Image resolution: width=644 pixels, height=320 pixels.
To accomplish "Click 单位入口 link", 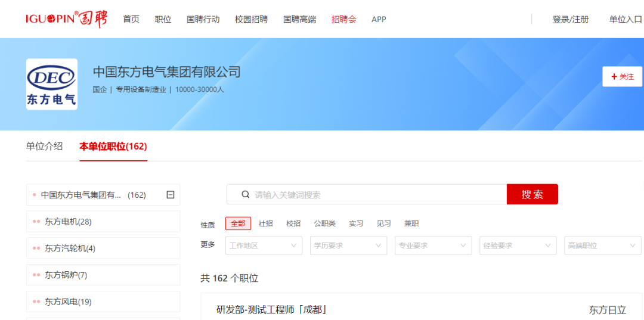I will click(625, 19).
